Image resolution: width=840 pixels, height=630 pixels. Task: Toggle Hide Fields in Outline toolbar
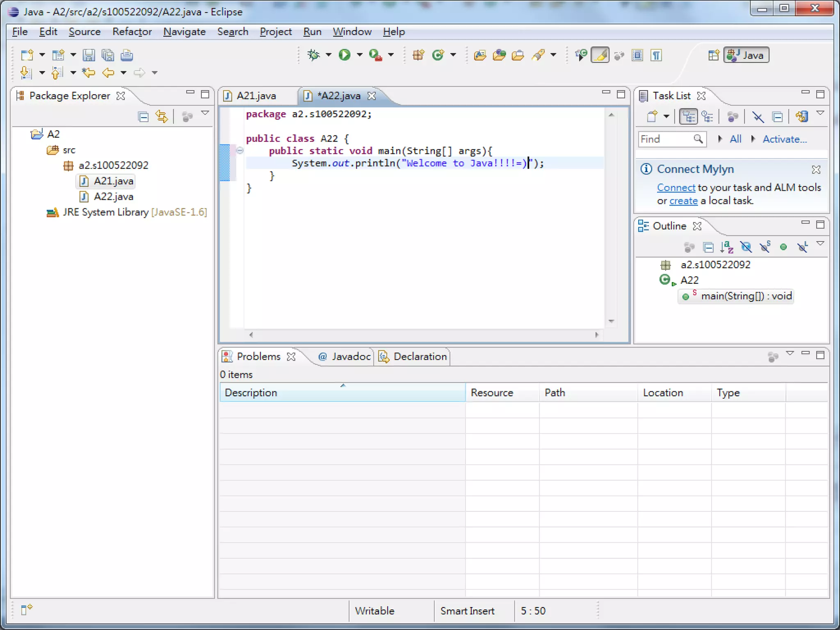pyautogui.click(x=746, y=247)
